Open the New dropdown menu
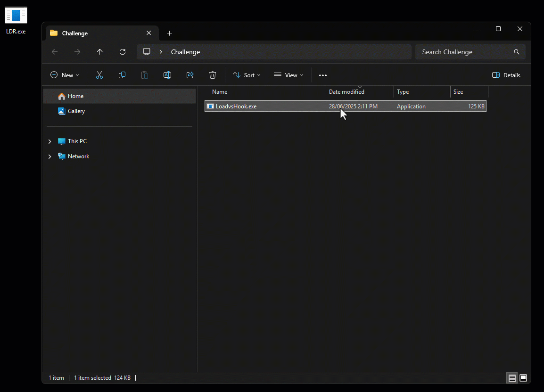The height and width of the screenshot is (392, 544). 65,75
